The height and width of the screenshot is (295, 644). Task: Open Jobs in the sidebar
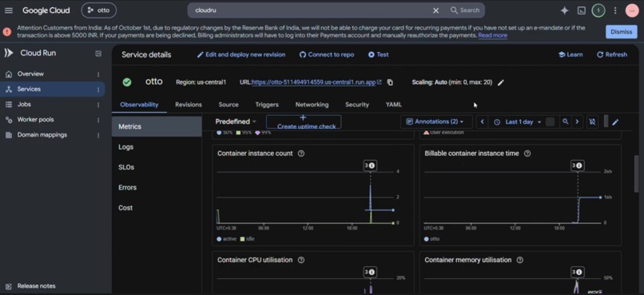(x=24, y=105)
